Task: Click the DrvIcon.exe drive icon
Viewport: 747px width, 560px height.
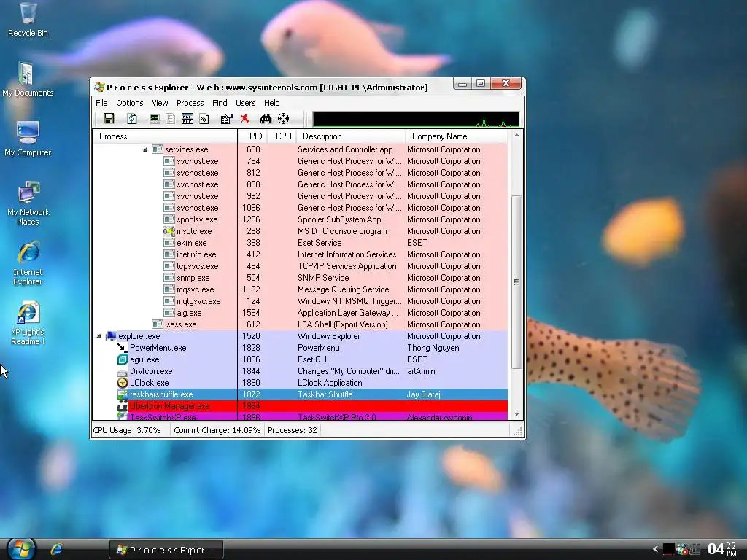Action: [123, 371]
